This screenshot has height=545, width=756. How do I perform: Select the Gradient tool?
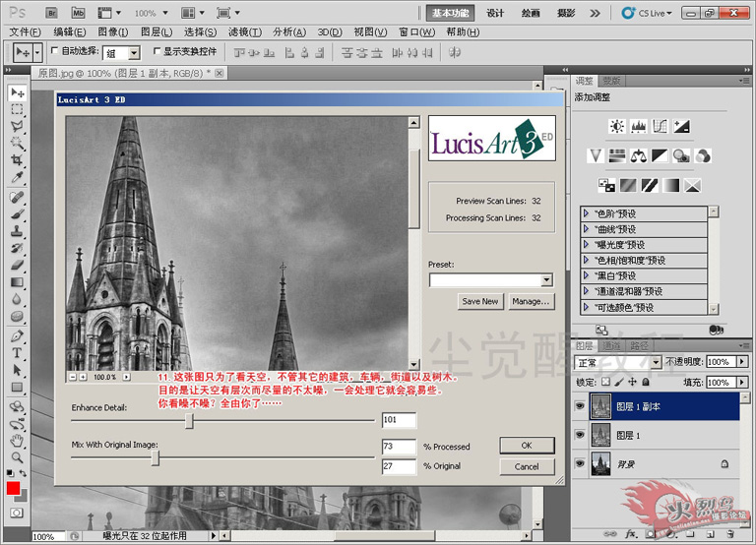pos(17,282)
